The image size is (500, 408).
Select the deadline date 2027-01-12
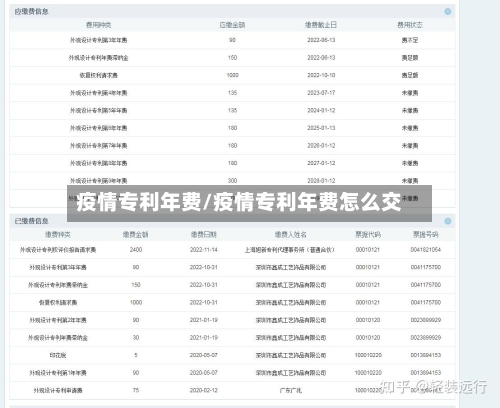321,163
